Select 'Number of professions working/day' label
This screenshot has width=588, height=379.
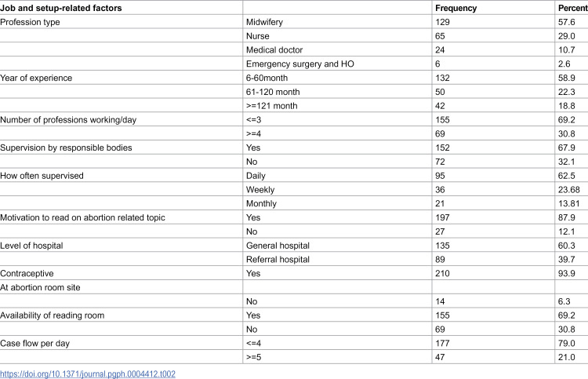(x=68, y=120)
